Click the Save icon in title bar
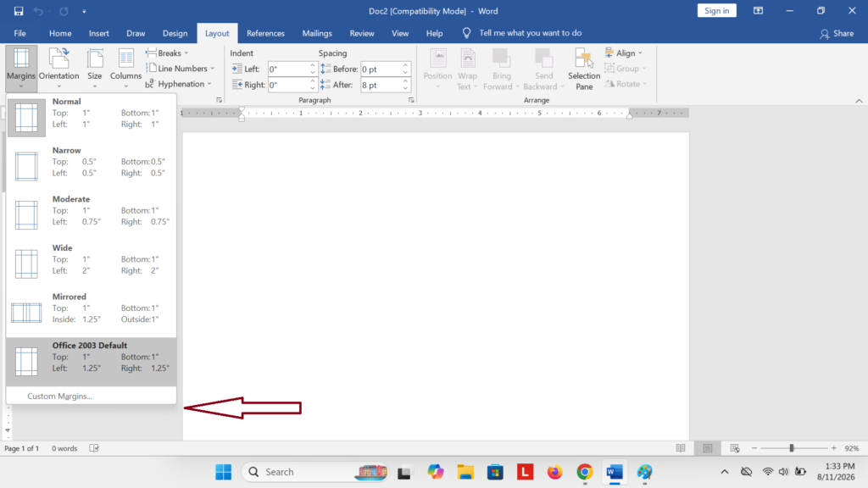Image resolution: width=868 pixels, height=488 pixels. click(x=19, y=11)
